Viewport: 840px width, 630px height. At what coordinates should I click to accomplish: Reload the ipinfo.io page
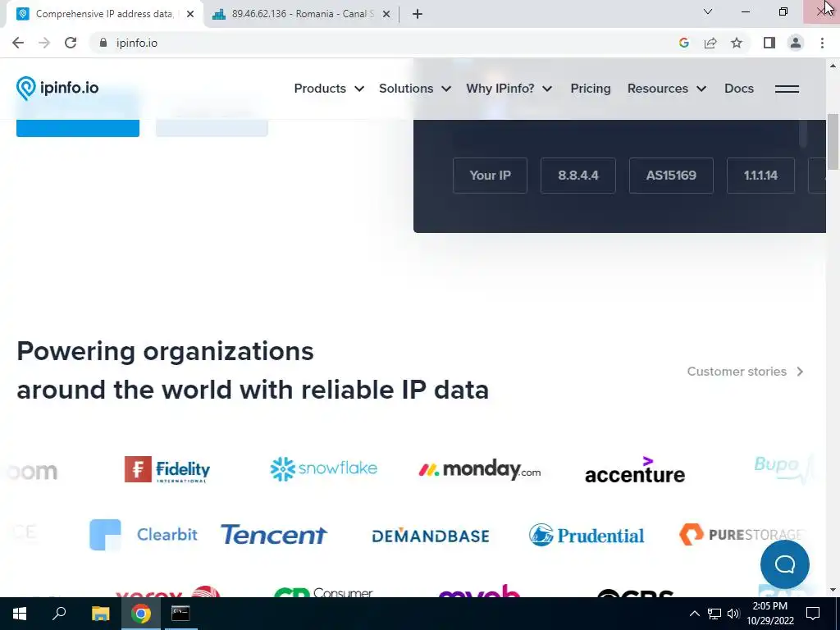click(x=71, y=43)
